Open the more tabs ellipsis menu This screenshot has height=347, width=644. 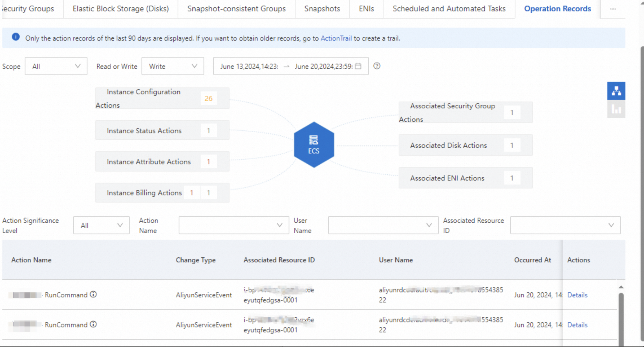point(613,9)
